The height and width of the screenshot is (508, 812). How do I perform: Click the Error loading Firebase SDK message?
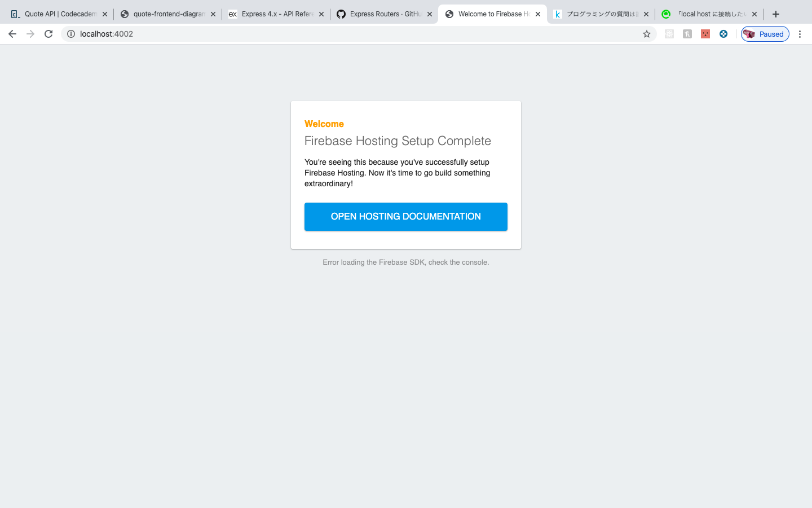click(x=406, y=262)
